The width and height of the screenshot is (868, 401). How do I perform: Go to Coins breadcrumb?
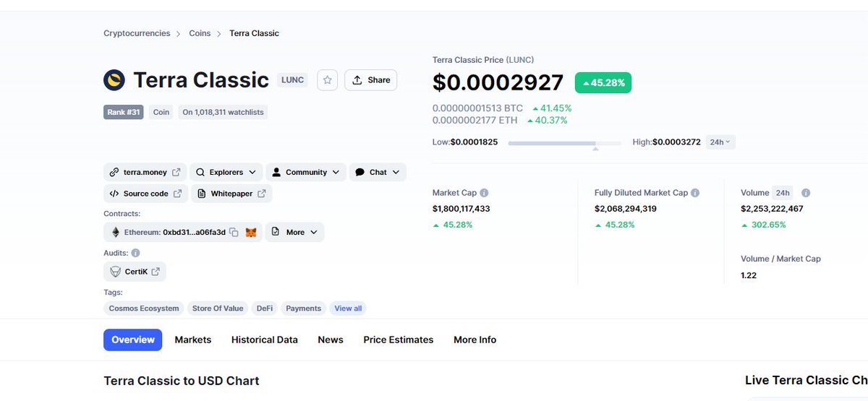[200, 33]
